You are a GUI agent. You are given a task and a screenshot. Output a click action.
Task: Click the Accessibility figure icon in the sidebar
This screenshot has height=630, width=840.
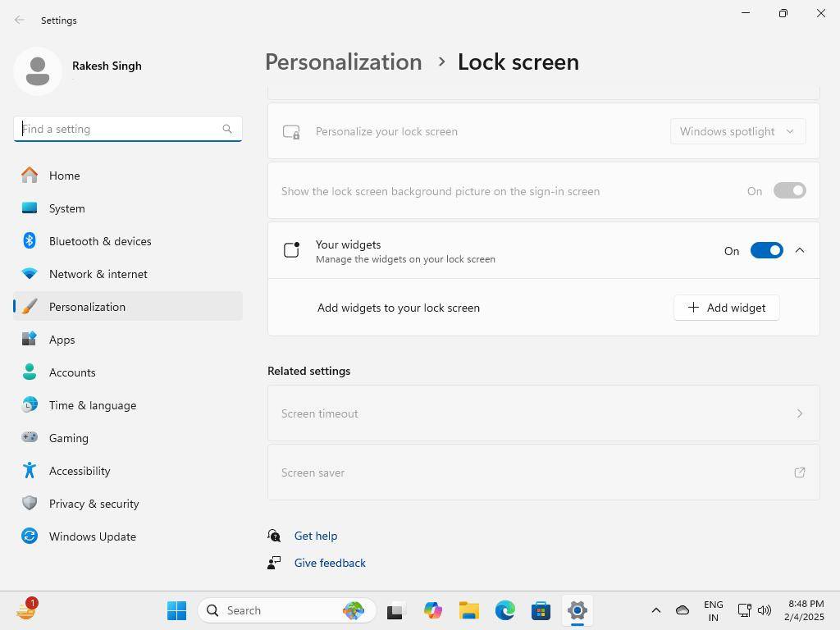(30, 470)
